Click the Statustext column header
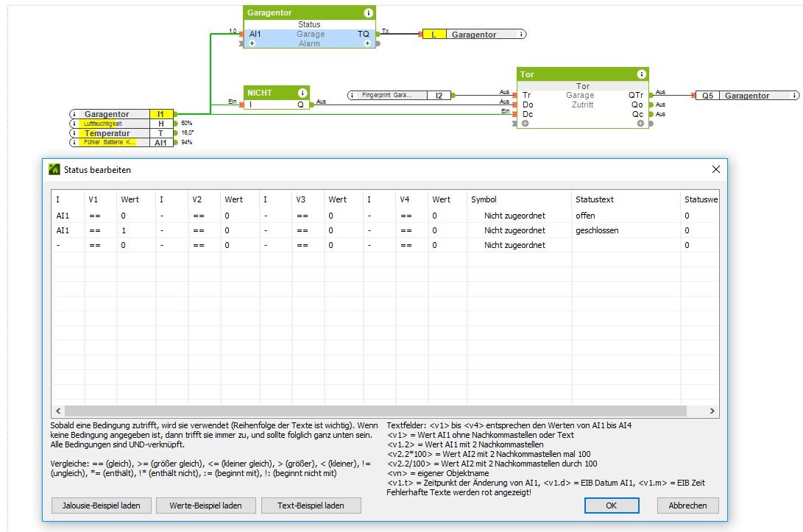This screenshot has width=803, height=532. pyautogui.click(x=626, y=199)
